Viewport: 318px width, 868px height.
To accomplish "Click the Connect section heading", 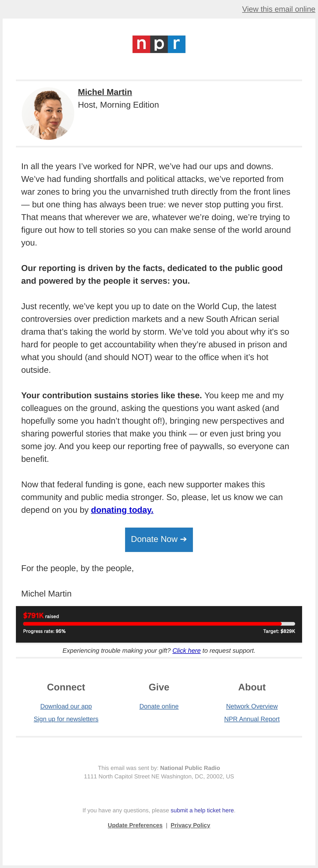I will (66, 687).
